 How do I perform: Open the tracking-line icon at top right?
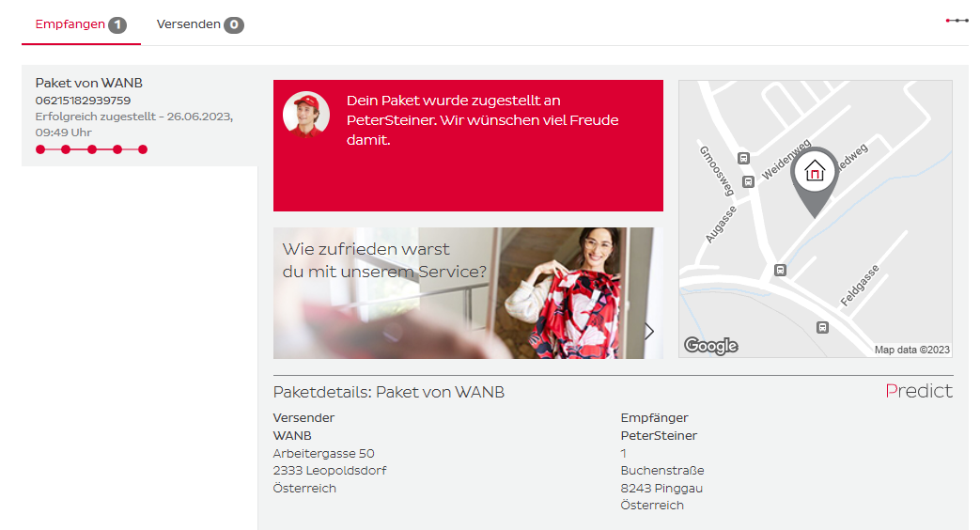point(957,21)
